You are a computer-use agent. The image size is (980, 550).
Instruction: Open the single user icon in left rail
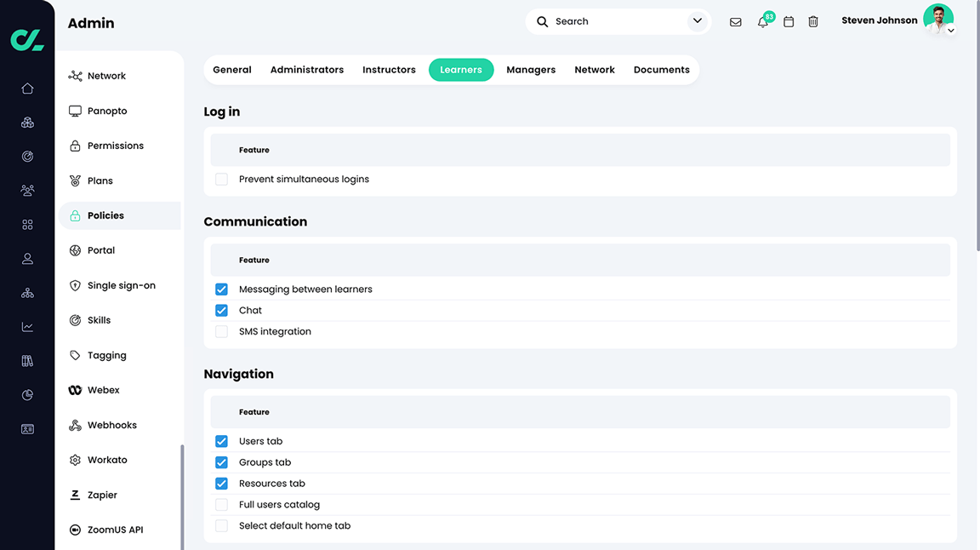(x=27, y=259)
